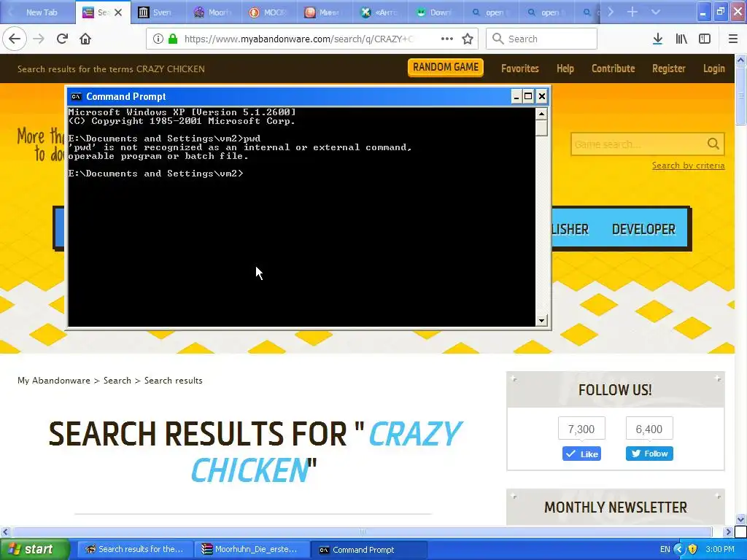Expand the list all tabs chevron

coord(656,12)
